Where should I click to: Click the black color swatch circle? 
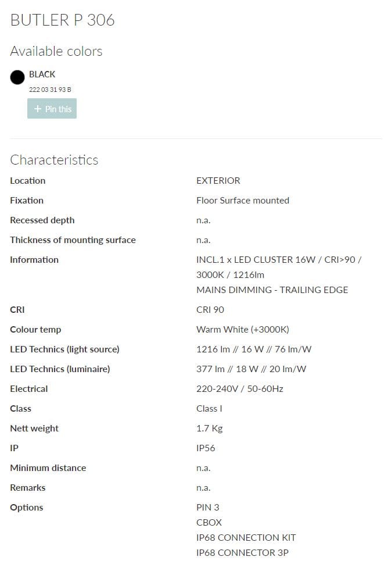[17, 77]
